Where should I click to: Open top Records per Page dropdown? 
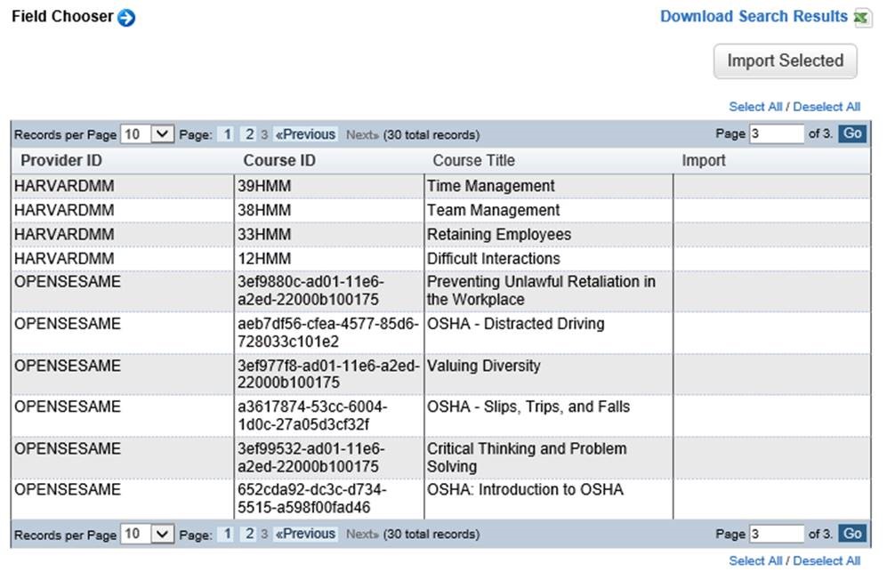click(x=147, y=134)
